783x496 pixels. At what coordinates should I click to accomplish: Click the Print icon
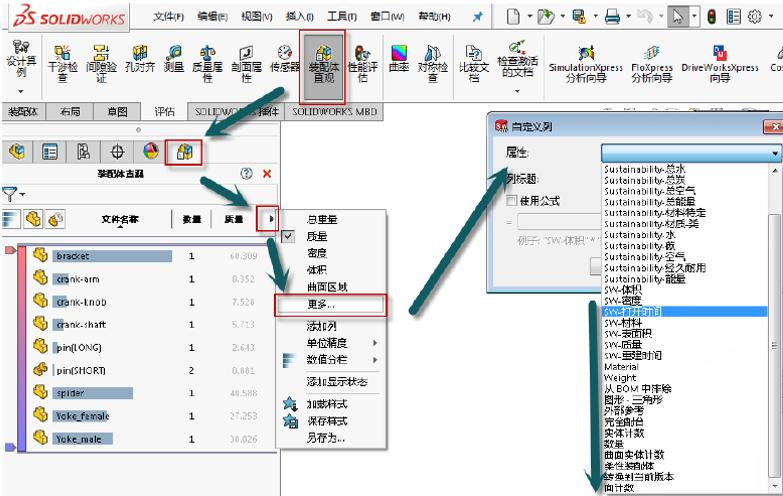[612, 16]
